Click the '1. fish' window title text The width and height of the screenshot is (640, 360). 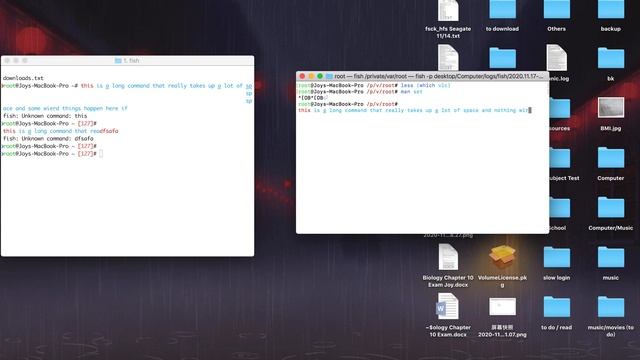point(131,60)
